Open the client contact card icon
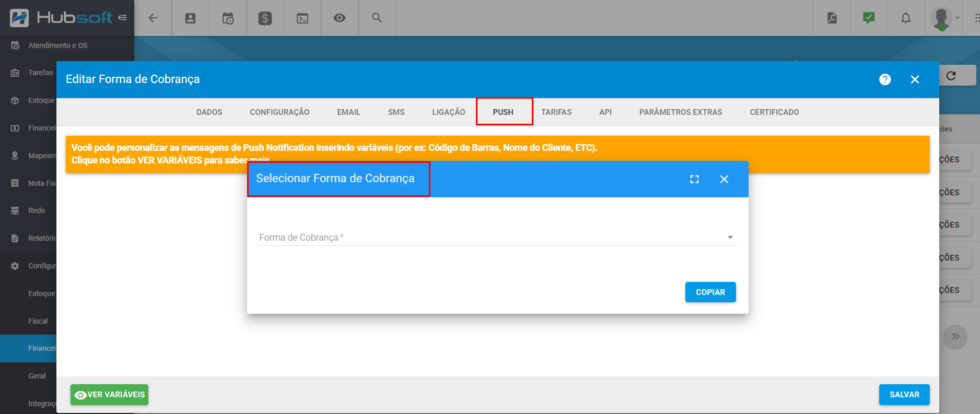Image resolution: width=980 pixels, height=414 pixels. coord(191,18)
